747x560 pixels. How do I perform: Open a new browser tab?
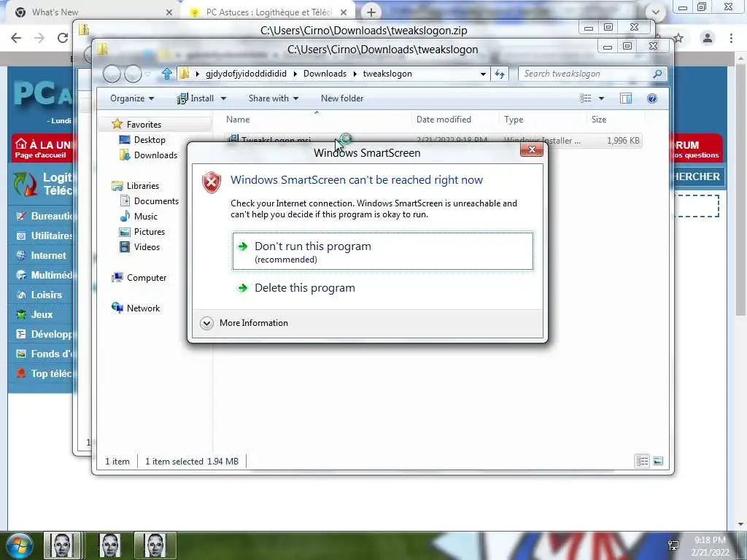pyautogui.click(x=371, y=12)
